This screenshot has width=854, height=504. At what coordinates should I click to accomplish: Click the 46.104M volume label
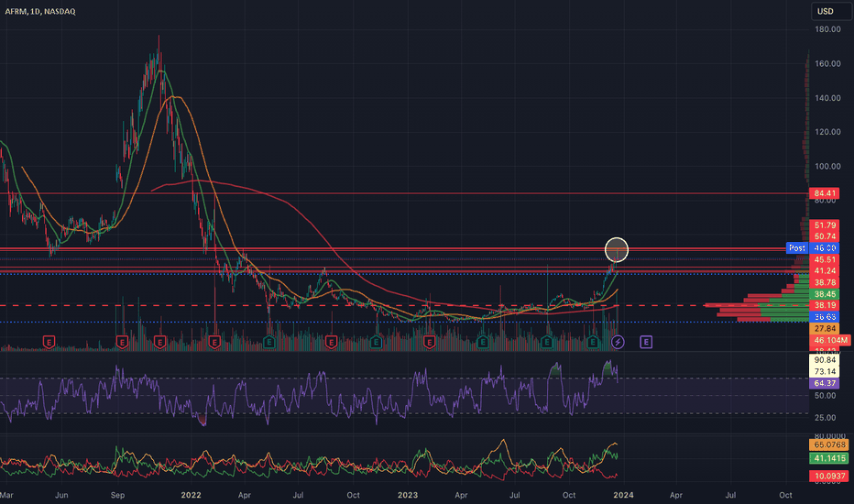coord(830,340)
